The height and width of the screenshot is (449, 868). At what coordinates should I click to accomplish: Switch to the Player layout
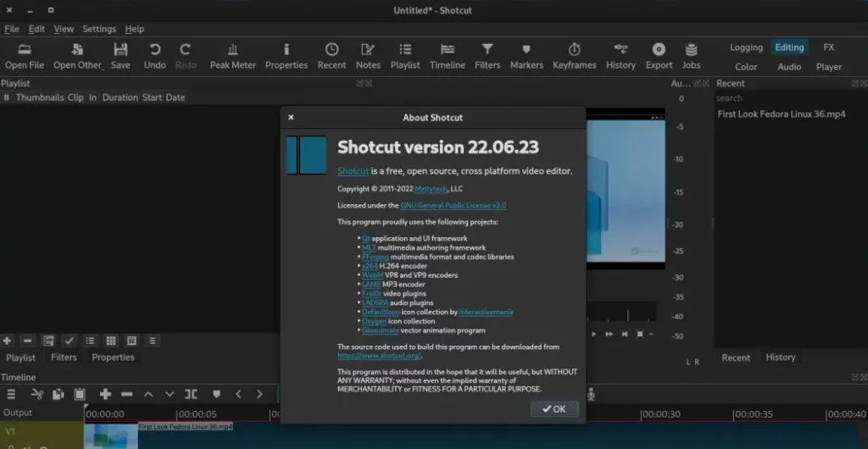829,67
